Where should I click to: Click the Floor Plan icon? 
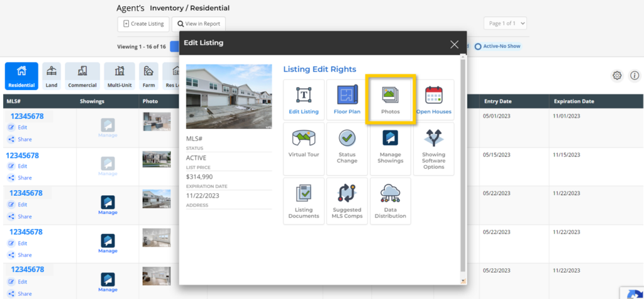347,100
